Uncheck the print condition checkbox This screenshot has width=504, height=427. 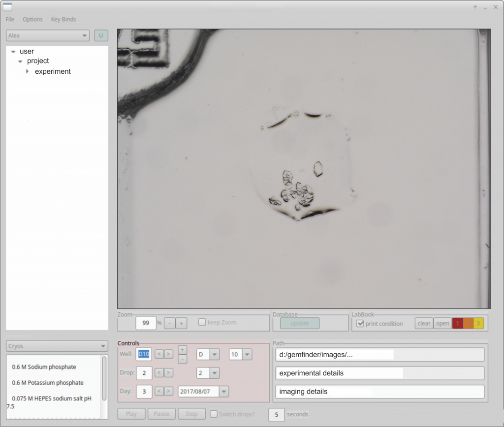(360, 324)
